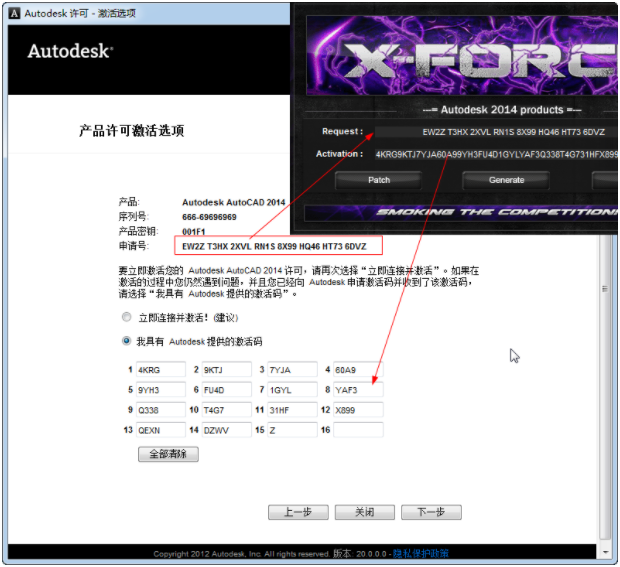Click activation code field 14 containing DZWV
The height and width of the screenshot is (567, 620).
tap(226, 430)
